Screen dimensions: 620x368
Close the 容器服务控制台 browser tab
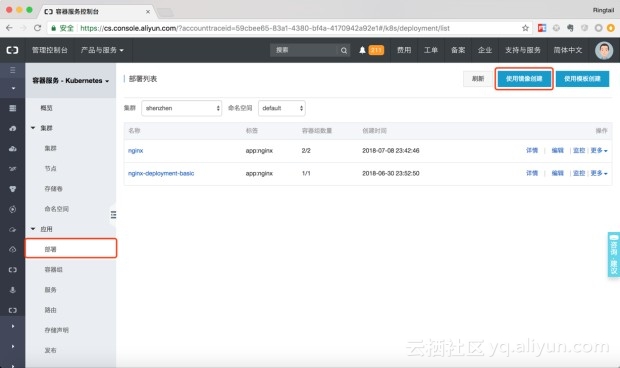click(x=148, y=12)
